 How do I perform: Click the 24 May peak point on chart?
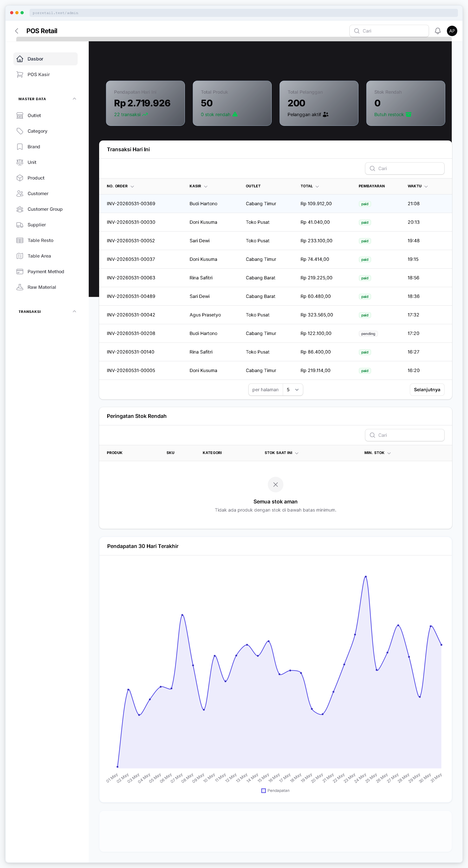(x=366, y=577)
